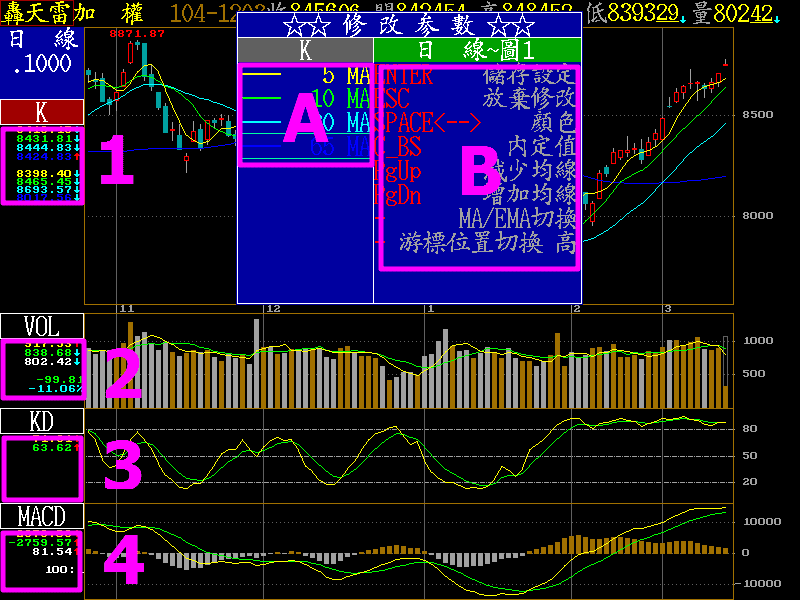This screenshot has width=800, height=600.
Task: Select the MACD indicator label
Action: [41, 516]
